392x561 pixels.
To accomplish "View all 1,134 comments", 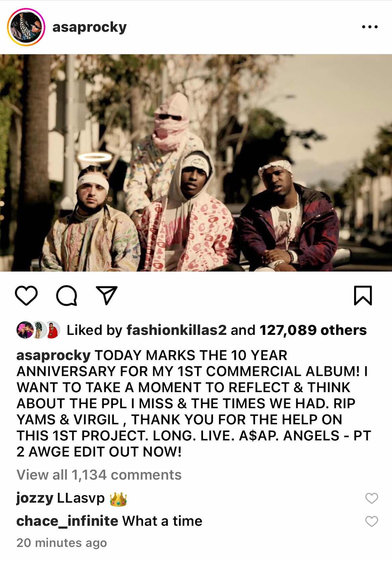I will pyautogui.click(x=99, y=475).
